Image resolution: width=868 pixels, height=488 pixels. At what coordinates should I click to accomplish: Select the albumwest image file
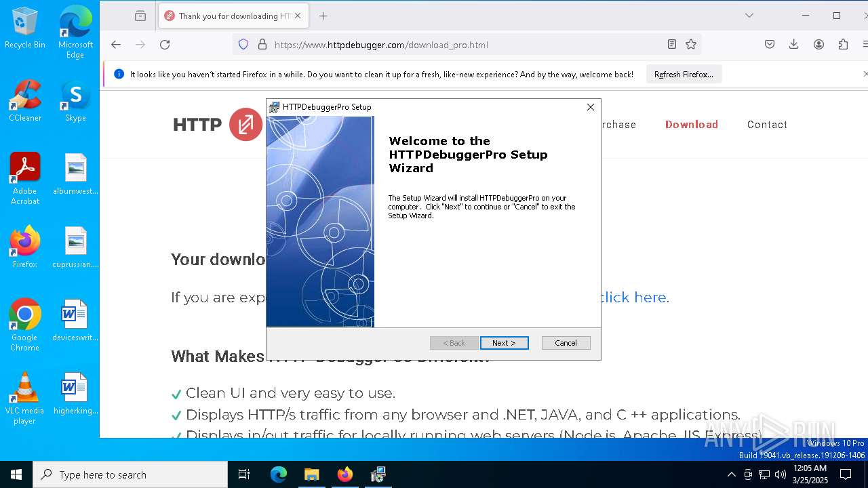[75, 174]
